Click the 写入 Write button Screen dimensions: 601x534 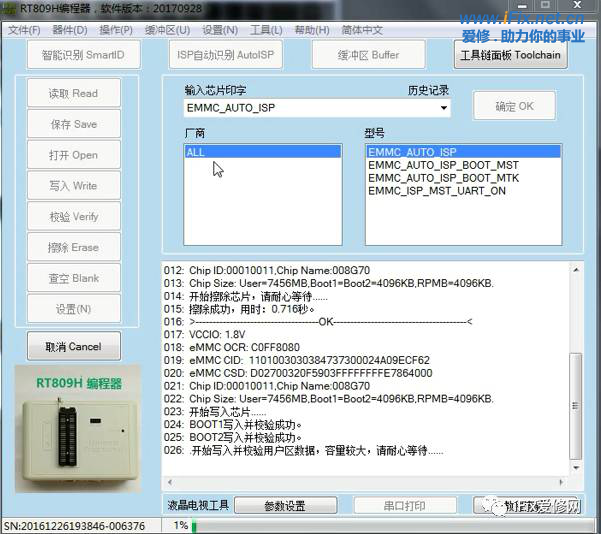[74, 186]
